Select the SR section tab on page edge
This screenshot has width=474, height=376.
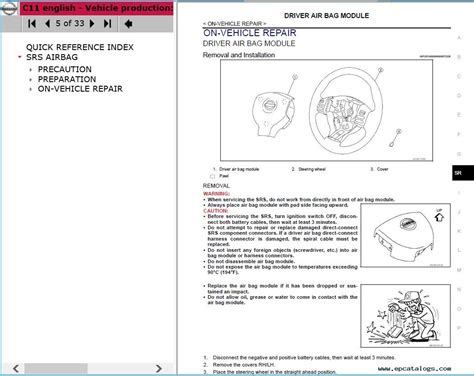tap(463, 173)
